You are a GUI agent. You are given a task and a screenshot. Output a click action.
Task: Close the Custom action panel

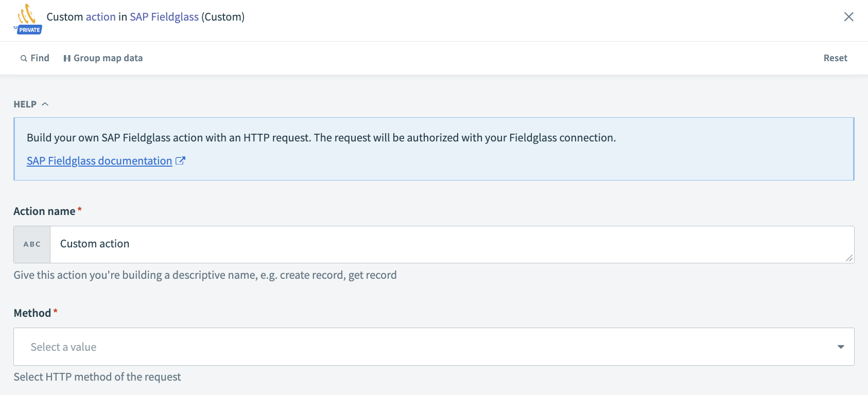(848, 17)
